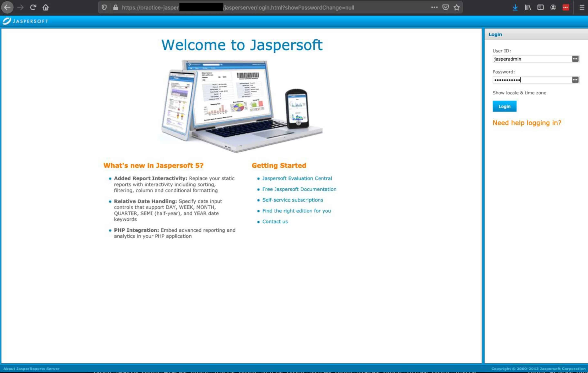Click the Added Report Interactivity bullet text
Screen dimensions: 588x373
[x=174, y=184]
